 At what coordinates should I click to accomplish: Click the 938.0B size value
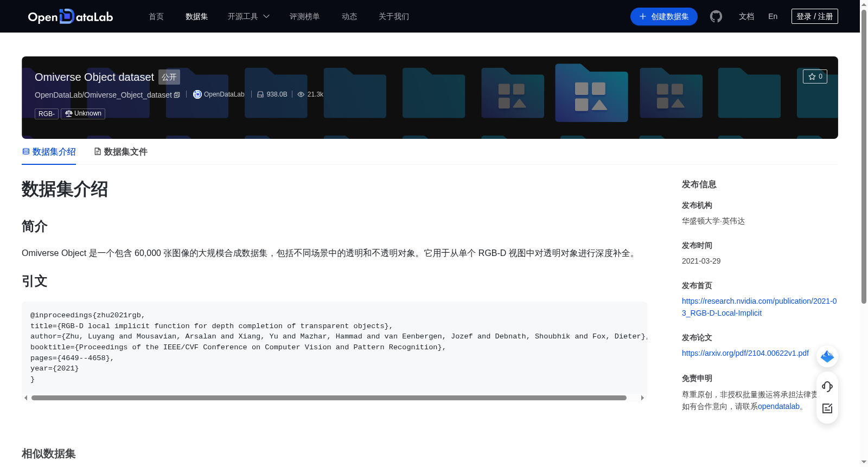tap(277, 94)
